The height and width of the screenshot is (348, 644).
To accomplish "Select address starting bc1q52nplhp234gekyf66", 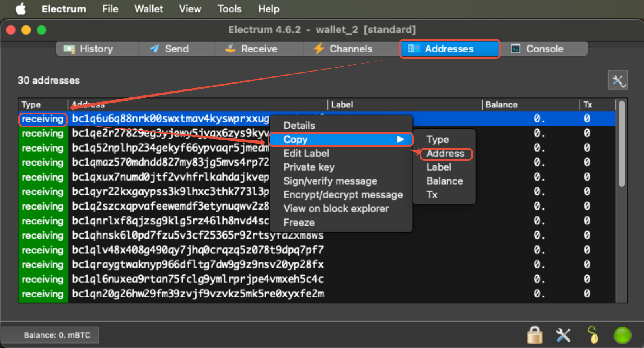I will (x=171, y=148).
